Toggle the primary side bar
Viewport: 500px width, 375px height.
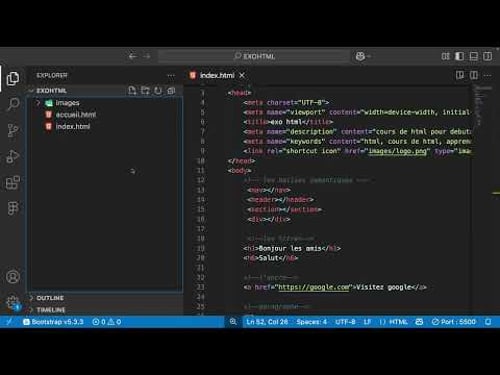pos(459,56)
